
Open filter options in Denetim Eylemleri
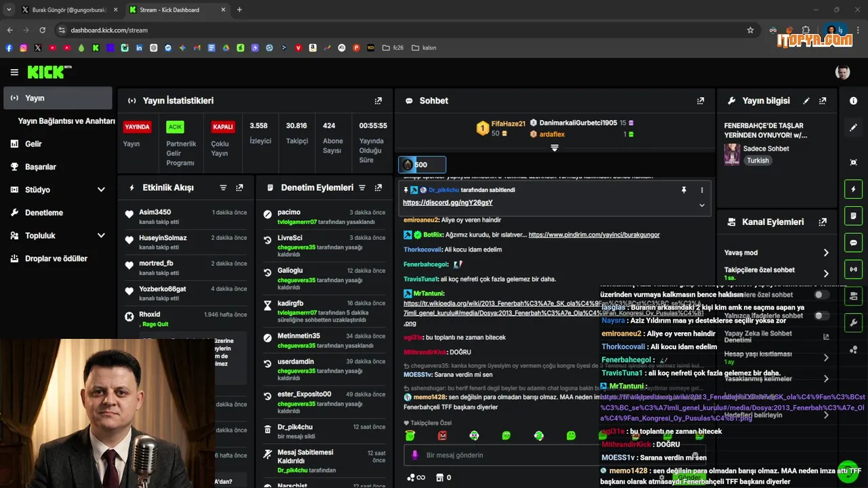362,188
